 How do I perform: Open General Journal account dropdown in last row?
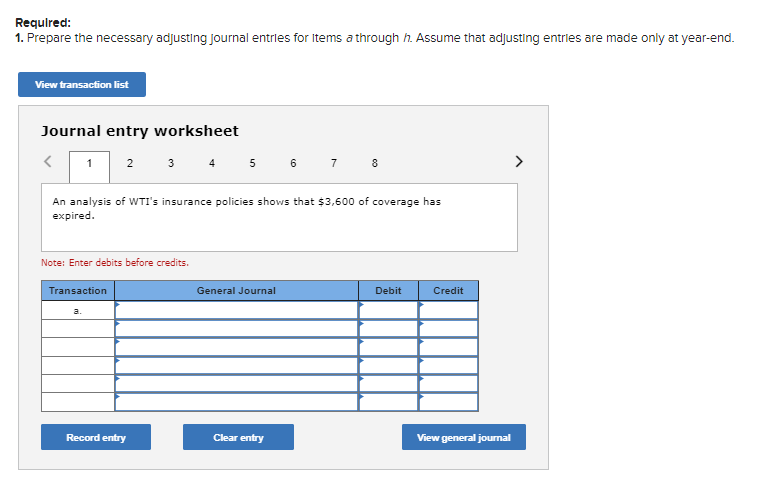[x=237, y=402]
